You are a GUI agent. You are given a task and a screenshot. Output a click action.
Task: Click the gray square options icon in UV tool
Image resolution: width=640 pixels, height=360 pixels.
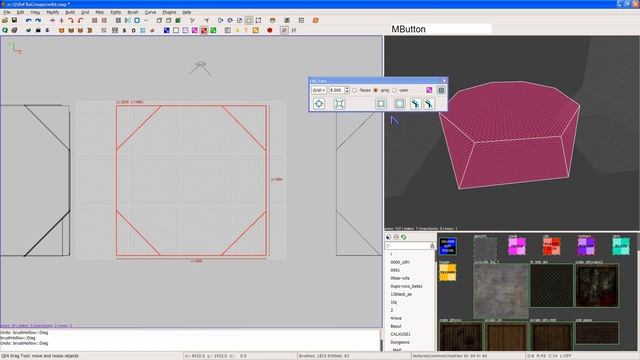pos(441,90)
